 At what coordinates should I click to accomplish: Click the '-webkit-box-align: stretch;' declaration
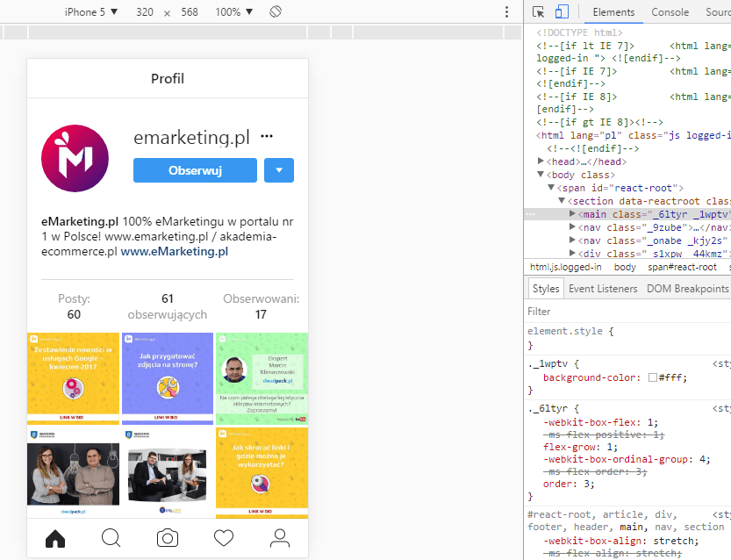point(621,541)
